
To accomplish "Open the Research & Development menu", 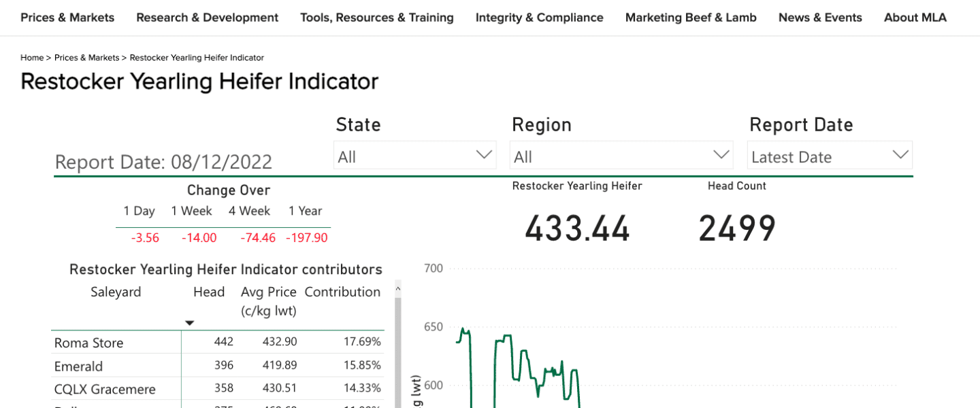I will [208, 18].
